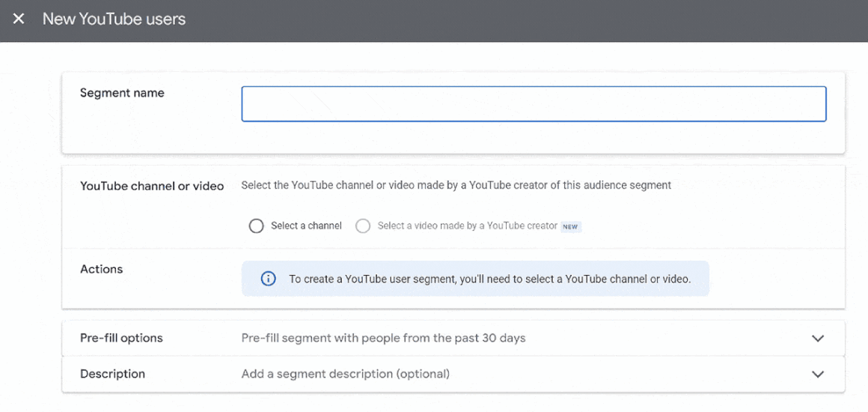Click the Segment name input field
Viewport: 868px width, 412px height.
[x=534, y=103]
